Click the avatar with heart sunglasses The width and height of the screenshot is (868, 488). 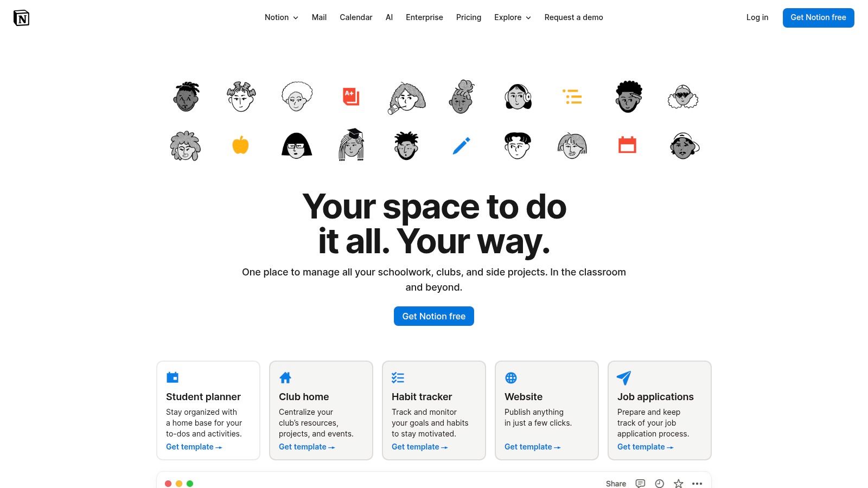tap(683, 97)
